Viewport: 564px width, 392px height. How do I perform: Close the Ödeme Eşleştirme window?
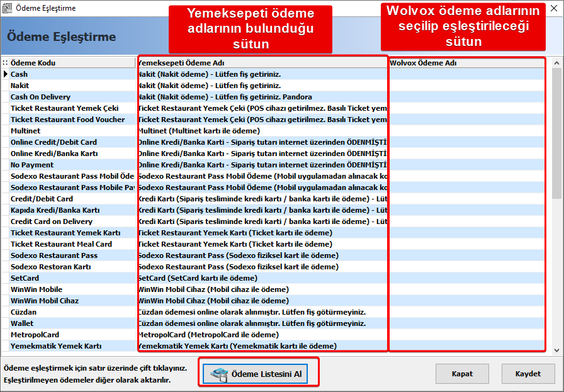pos(554,8)
